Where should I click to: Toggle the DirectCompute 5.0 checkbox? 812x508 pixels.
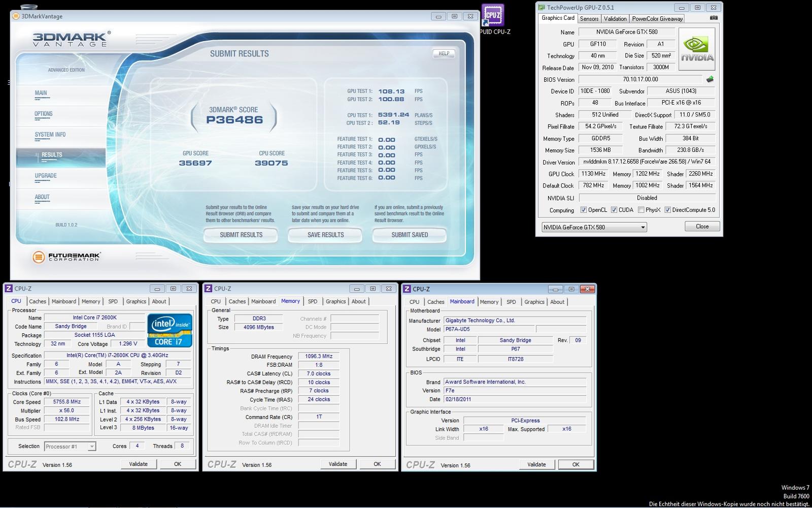(x=668, y=210)
